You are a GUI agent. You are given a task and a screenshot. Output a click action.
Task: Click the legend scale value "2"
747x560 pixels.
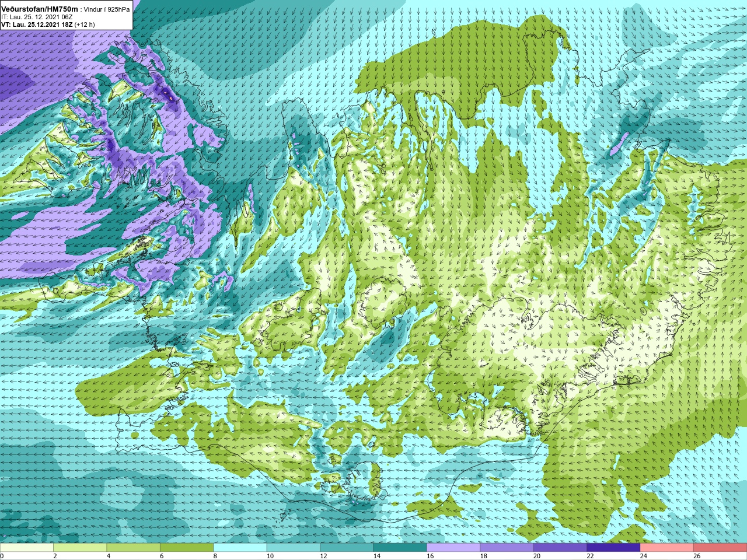pyautogui.click(x=55, y=556)
